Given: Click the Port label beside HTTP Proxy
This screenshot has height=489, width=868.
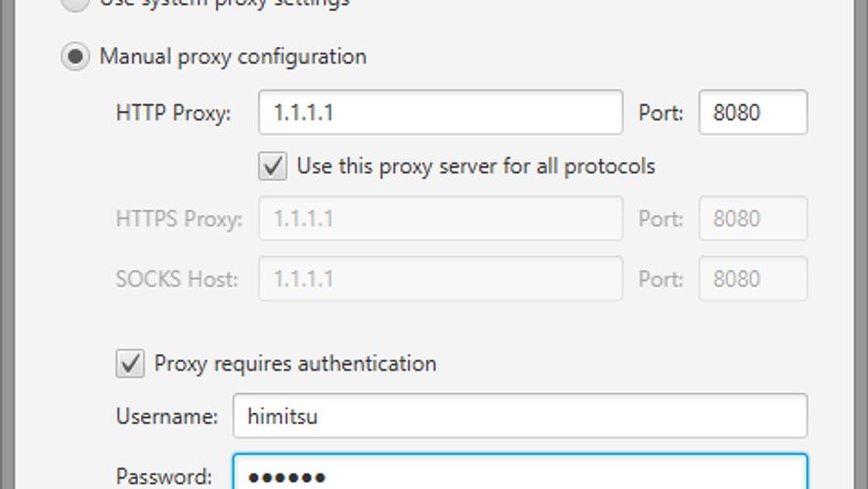Looking at the screenshot, I should (x=661, y=113).
